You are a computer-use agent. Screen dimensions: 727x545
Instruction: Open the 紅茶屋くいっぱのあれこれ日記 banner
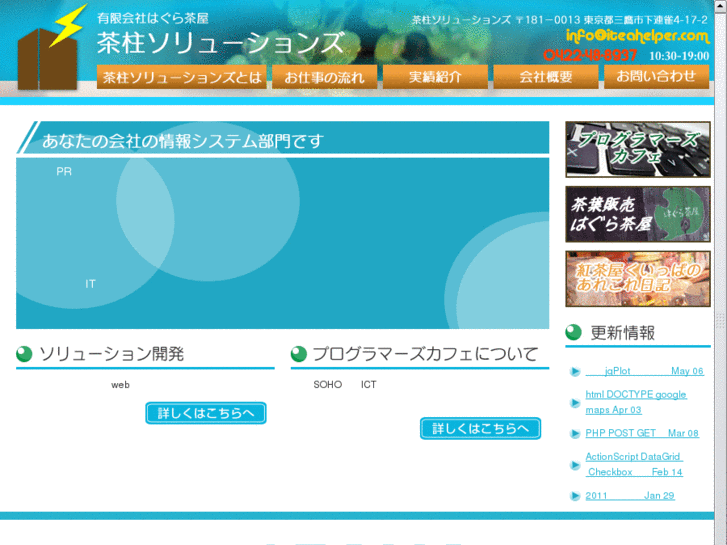click(x=638, y=279)
